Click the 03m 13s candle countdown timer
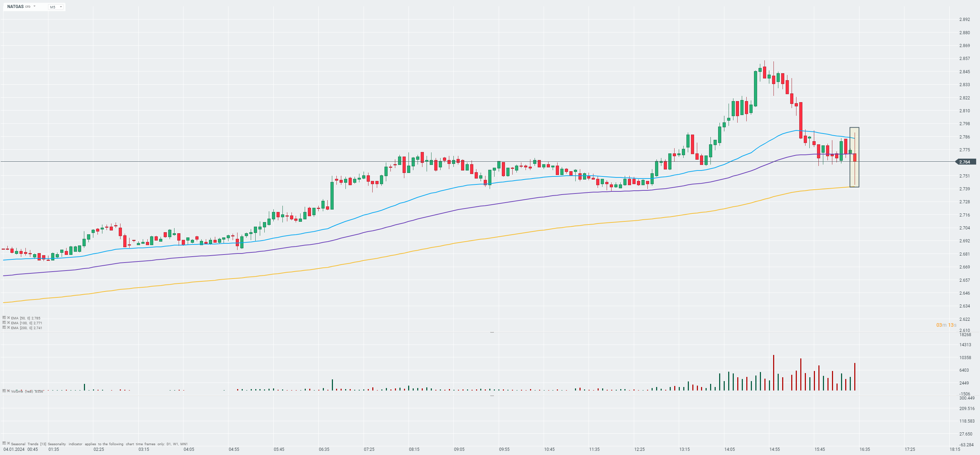 point(946,325)
